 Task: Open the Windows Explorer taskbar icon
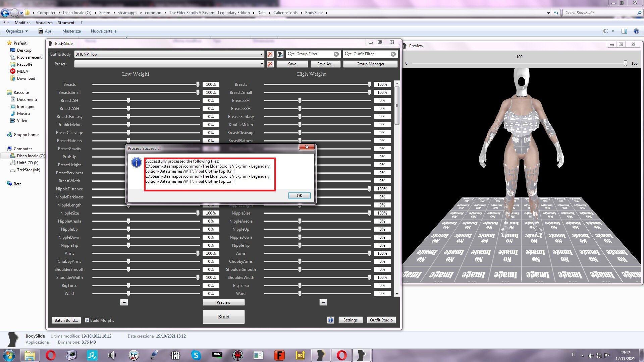[x=30, y=355]
